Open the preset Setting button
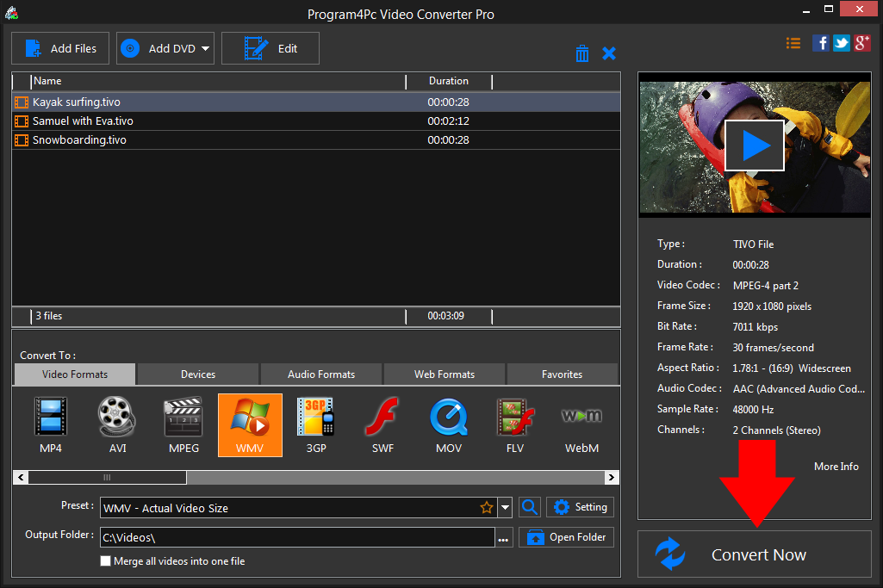 point(580,507)
